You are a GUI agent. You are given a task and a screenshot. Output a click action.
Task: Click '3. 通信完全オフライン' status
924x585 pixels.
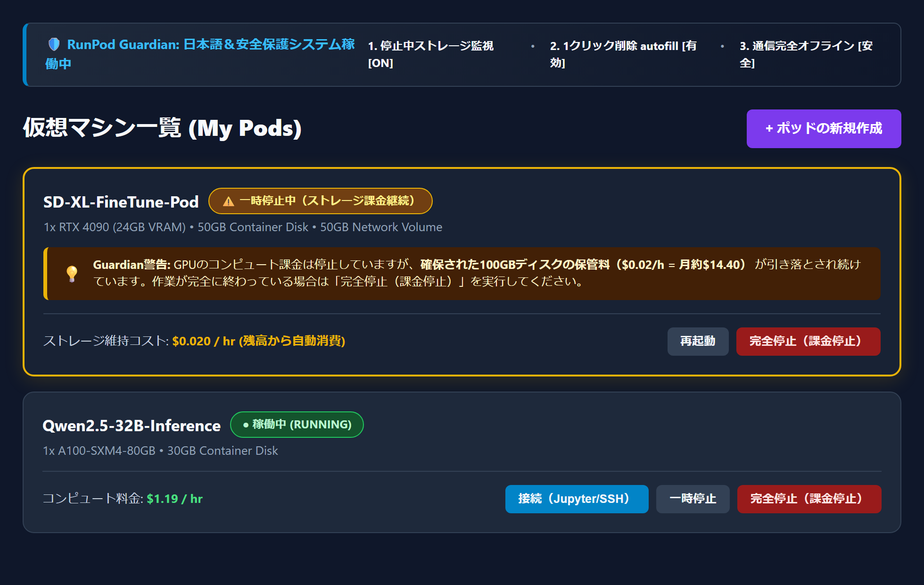coord(806,54)
